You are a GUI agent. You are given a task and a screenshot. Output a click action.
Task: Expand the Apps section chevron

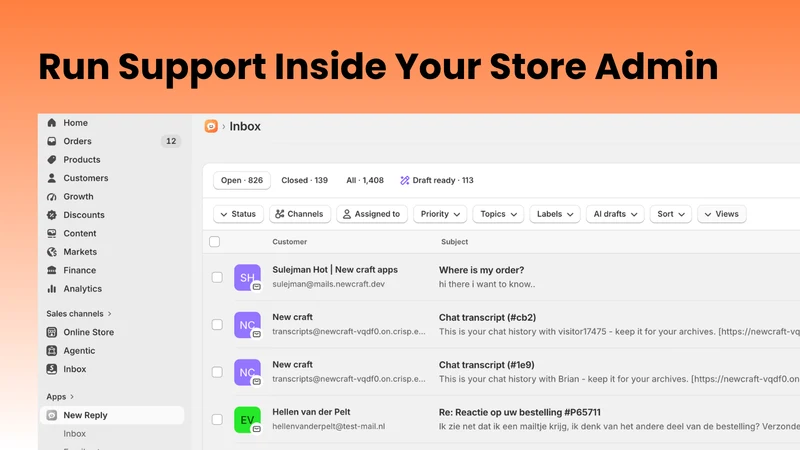click(x=72, y=396)
